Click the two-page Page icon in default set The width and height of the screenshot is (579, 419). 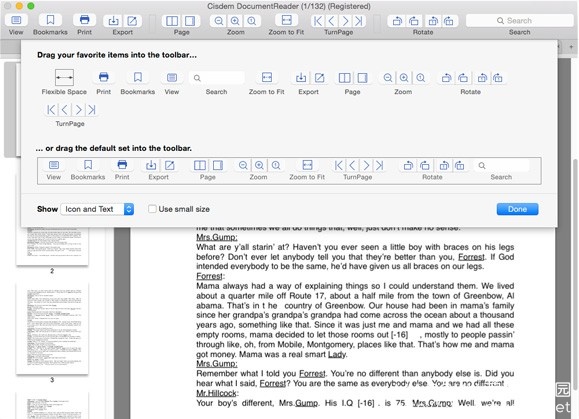coord(200,165)
